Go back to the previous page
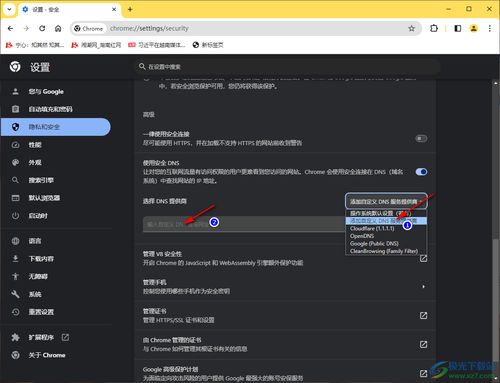Viewport: 500px width, 383px height. pos(10,29)
